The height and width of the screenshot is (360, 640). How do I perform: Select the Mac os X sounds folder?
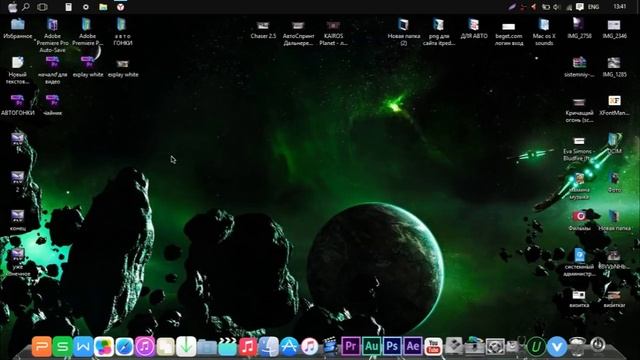pyautogui.click(x=544, y=32)
